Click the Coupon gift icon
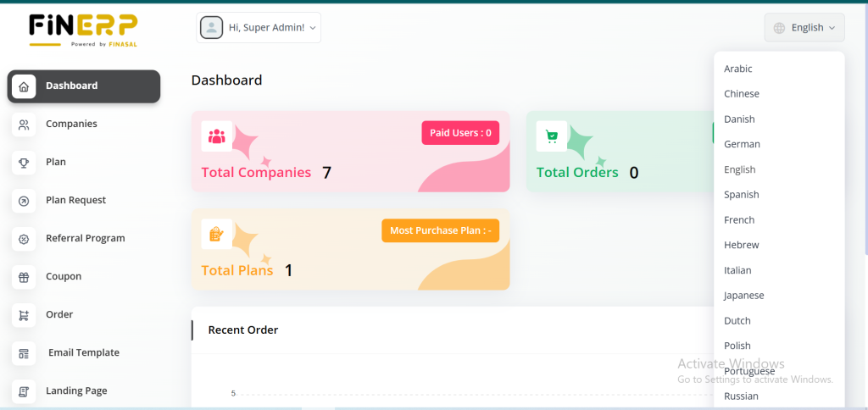Screen dimensions: 868x410 (24, 277)
